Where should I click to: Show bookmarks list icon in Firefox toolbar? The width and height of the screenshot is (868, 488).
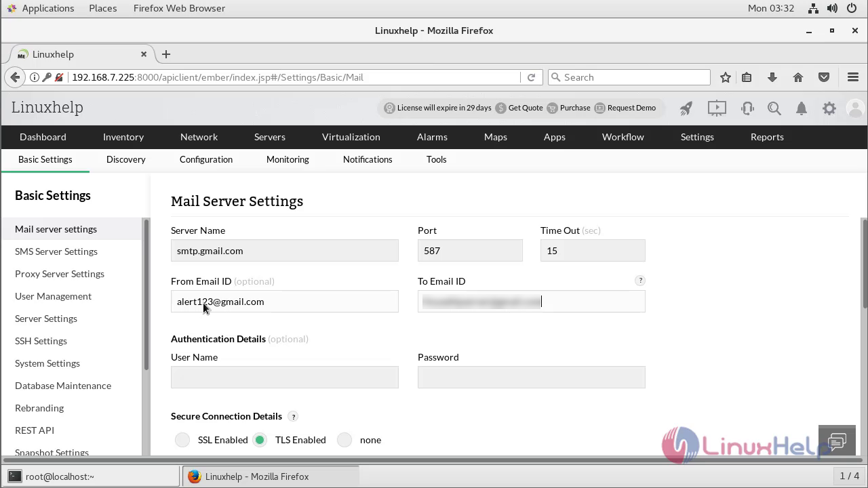point(747,77)
